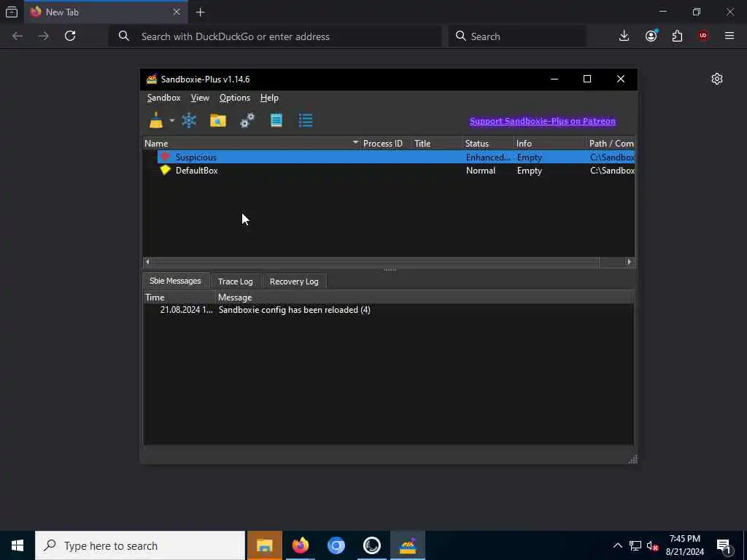The height and width of the screenshot is (560, 747).
Task: Click the Sandboxie-Plus taskbar icon
Action: click(408, 545)
